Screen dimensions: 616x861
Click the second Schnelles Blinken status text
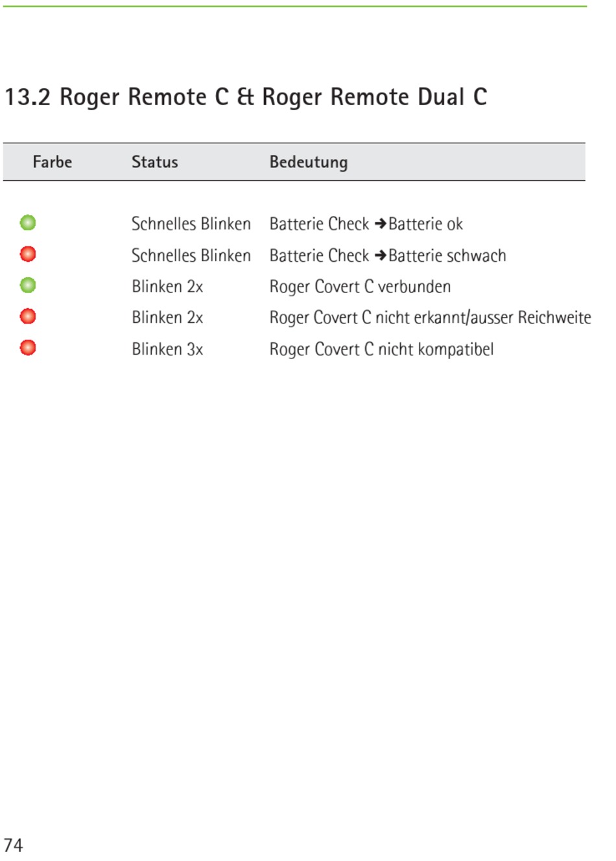click(191, 255)
